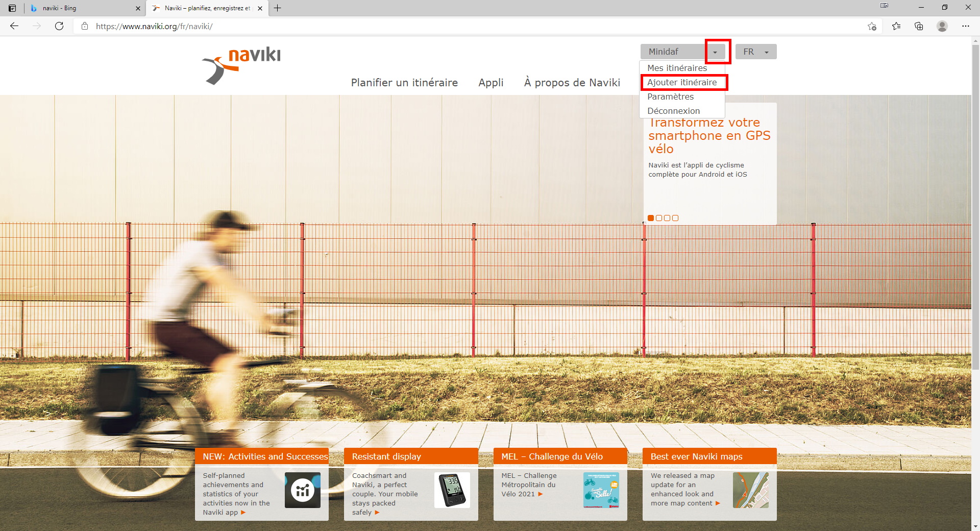Select the second carousel slide indicator

point(659,218)
